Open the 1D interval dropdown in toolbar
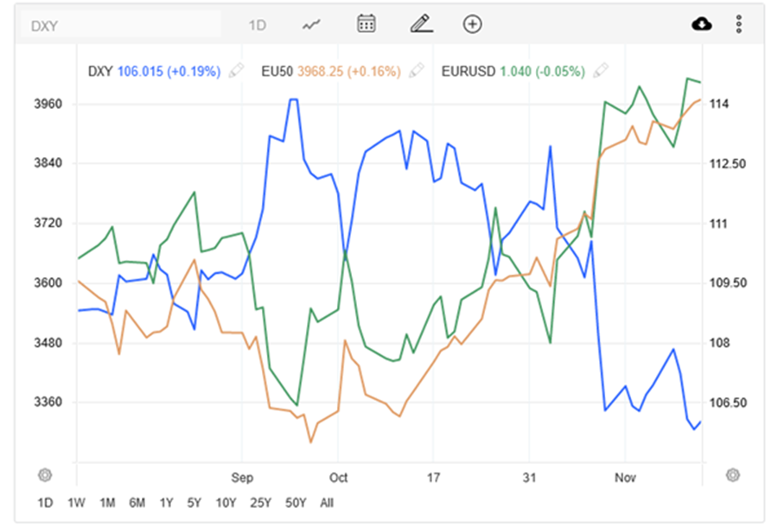The width and height of the screenshot is (778, 532). pyautogui.click(x=258, y=25)
